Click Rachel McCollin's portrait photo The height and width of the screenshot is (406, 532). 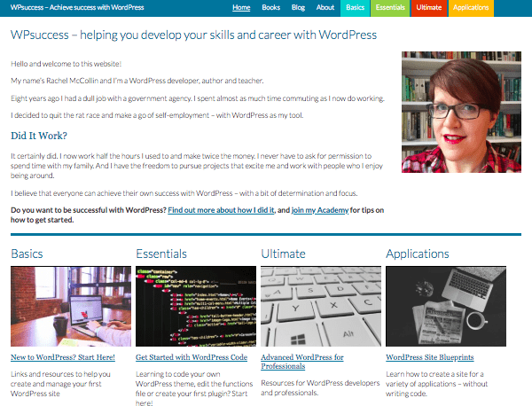pyautogui.click(x=461, y=112)
